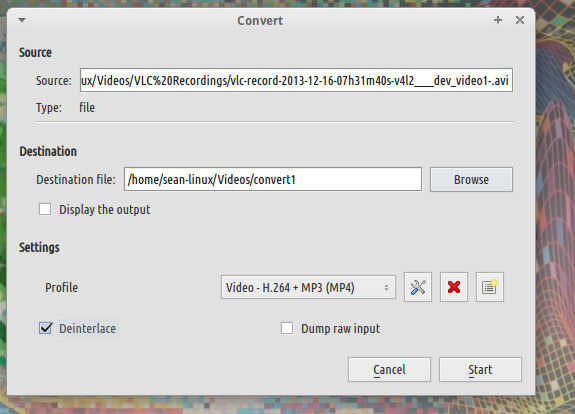Click the Deinterlace label text
Image resolution: width=575 pixels, height=414 pixels.
pos(88,328)
